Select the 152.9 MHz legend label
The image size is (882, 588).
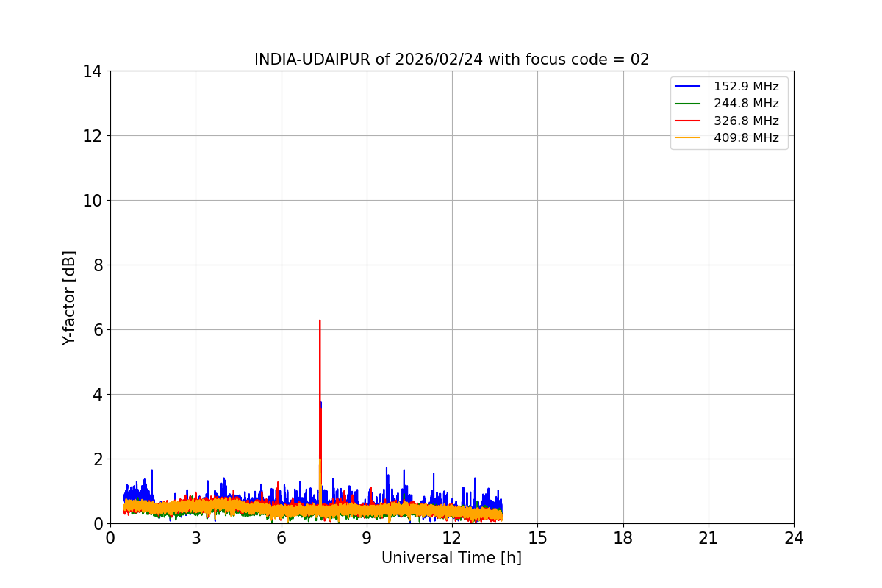tap(746, 87)
